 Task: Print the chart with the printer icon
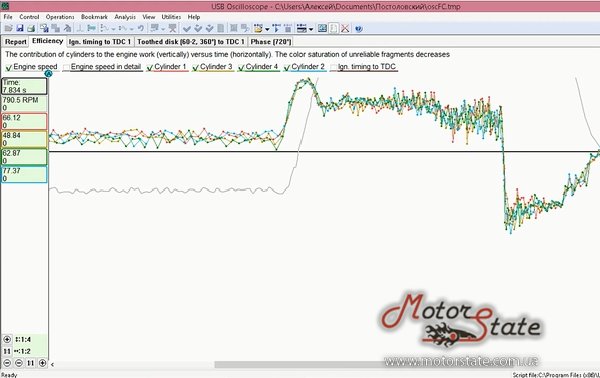click(x=31, y=28)
